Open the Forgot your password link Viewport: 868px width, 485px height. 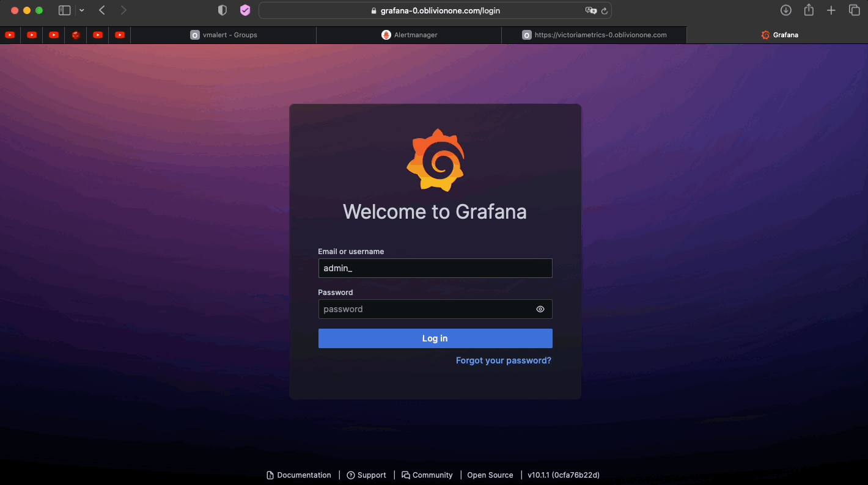pyautogui.click(x=503, y=360)
